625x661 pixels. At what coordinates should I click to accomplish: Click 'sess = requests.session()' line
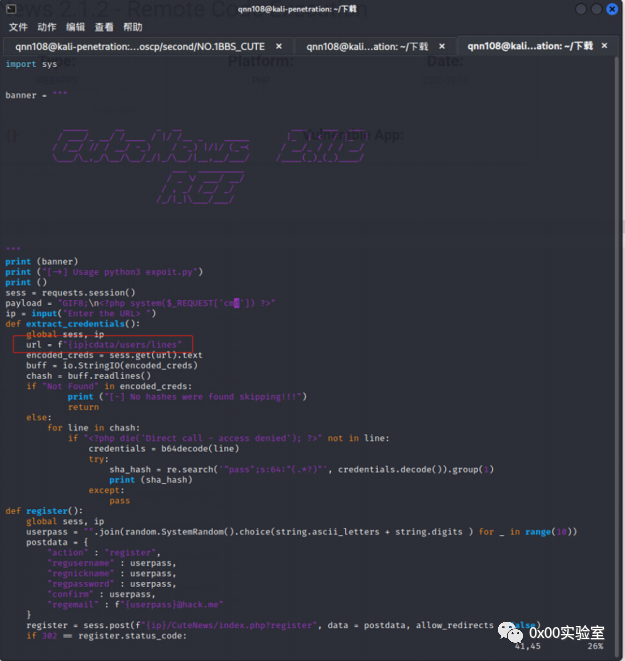click(x=70, y=293)
